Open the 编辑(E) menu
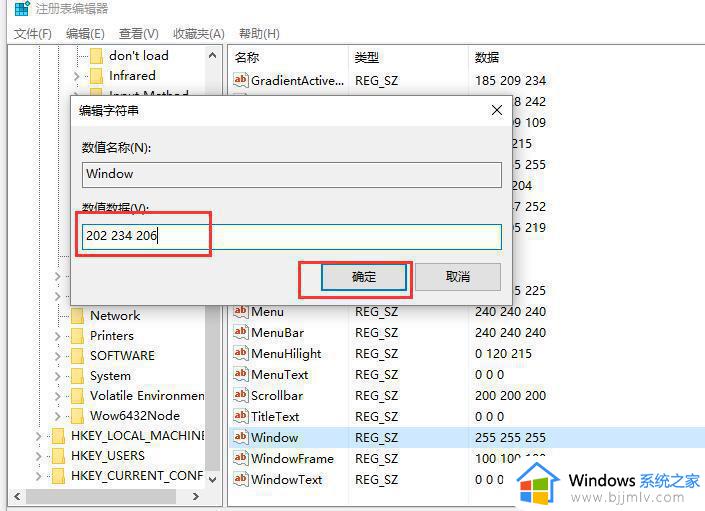The height and width of the screenshot is (511, 705). click(x=85, y=33)
